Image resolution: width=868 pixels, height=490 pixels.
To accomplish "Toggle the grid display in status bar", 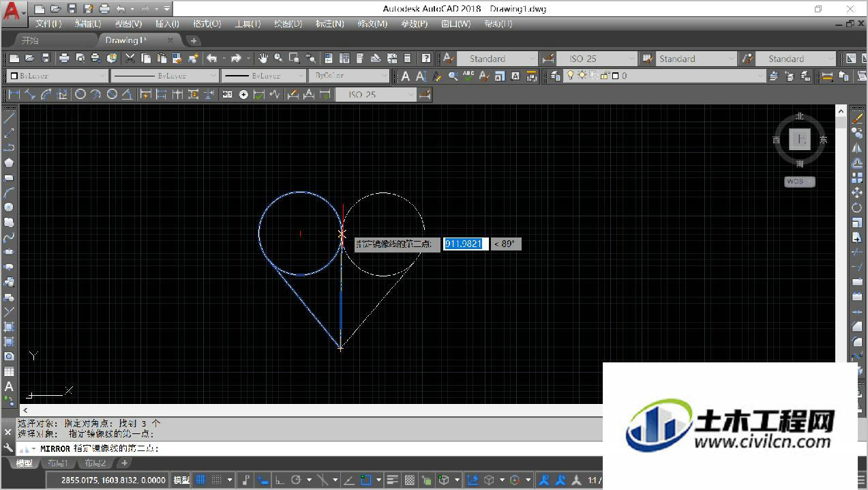I will [x=200, y=480].
